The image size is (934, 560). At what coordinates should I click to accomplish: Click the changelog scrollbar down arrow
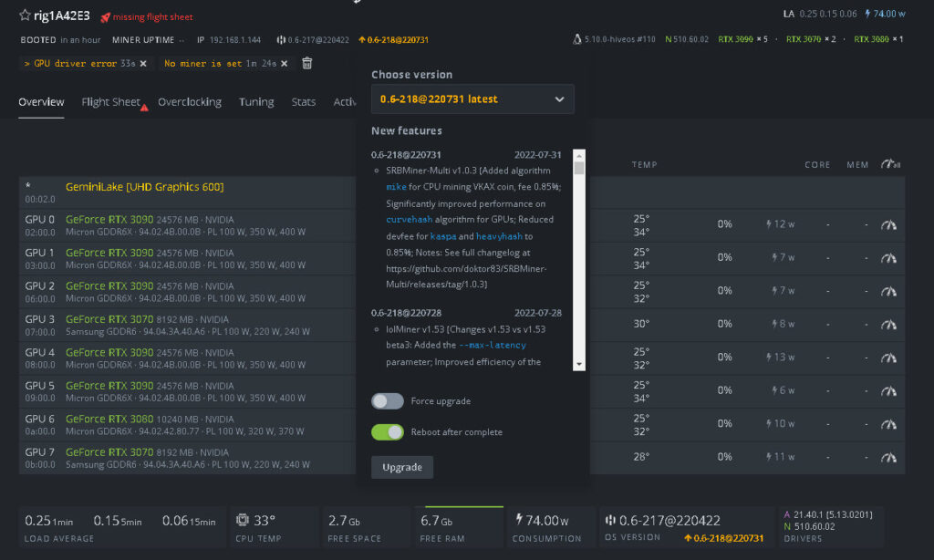click(x=579, y=365)
